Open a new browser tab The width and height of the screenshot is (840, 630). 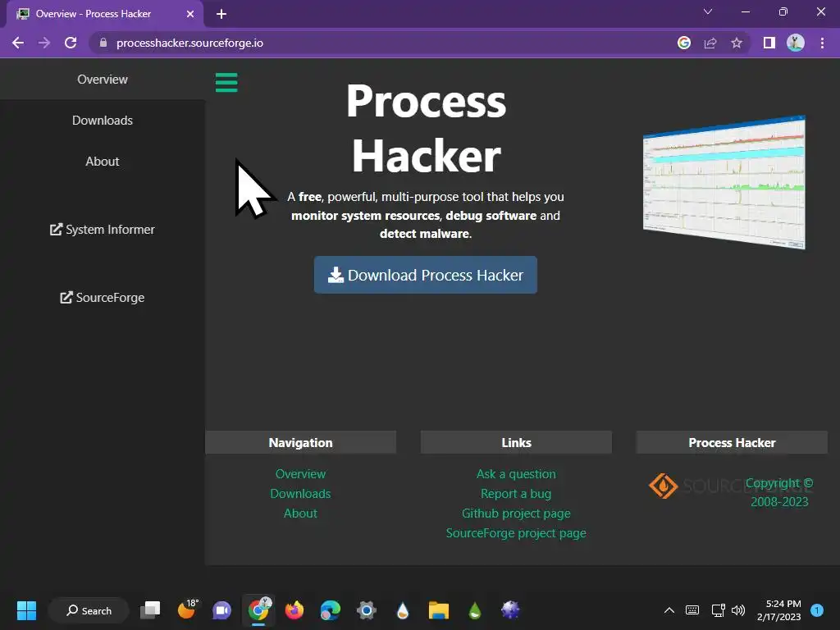point(221,14)
